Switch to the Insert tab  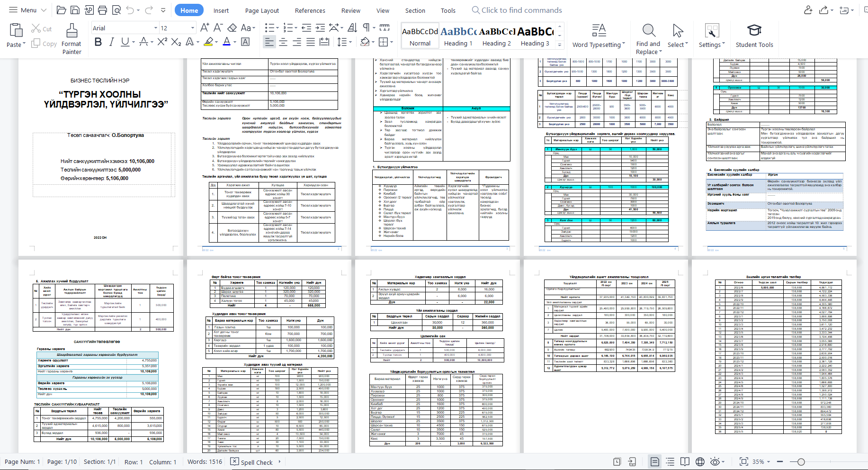(x=221, y=10)
